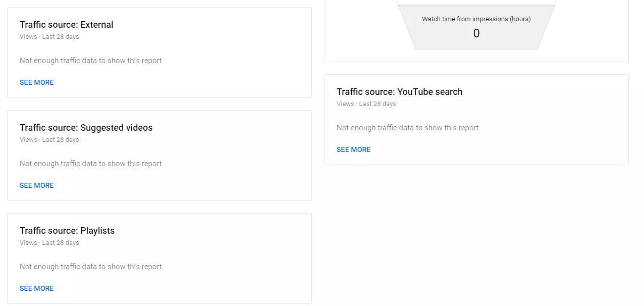Click Views · Last 28 days under YouTube search
The image size is (644, 306).
[366, 104]
